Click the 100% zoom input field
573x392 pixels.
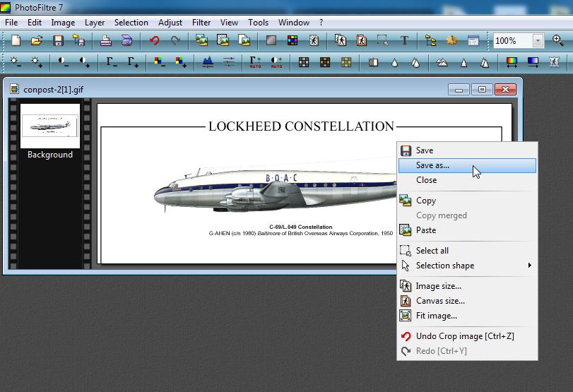(x=513, y=40)
